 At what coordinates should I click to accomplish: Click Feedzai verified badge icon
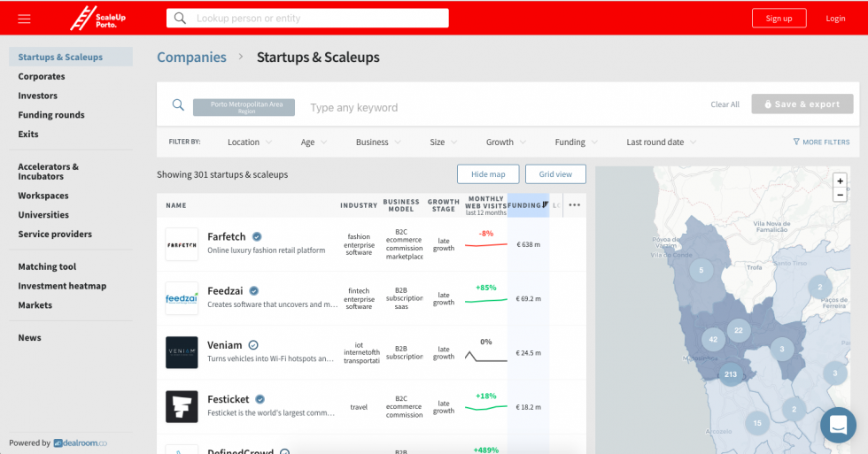pos(253,291)
